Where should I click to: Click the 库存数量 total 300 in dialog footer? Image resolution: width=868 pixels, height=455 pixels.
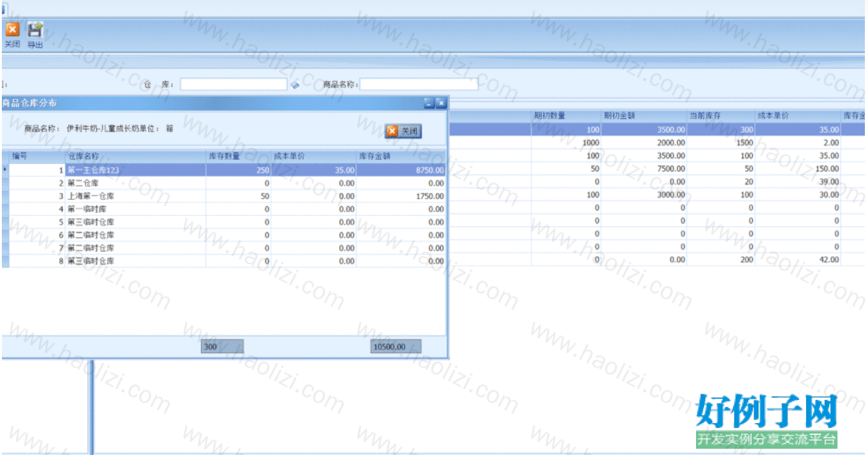pos(222,346)
